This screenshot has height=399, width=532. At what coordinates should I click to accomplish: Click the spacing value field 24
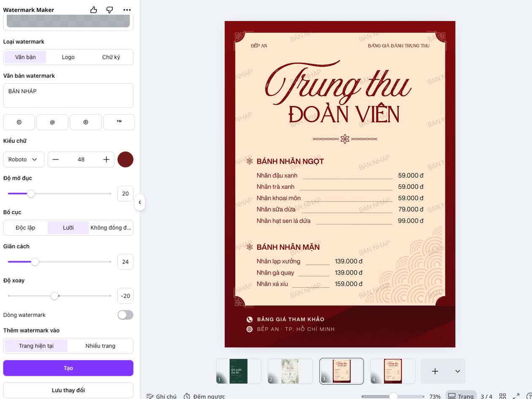(x=125, y=262)
